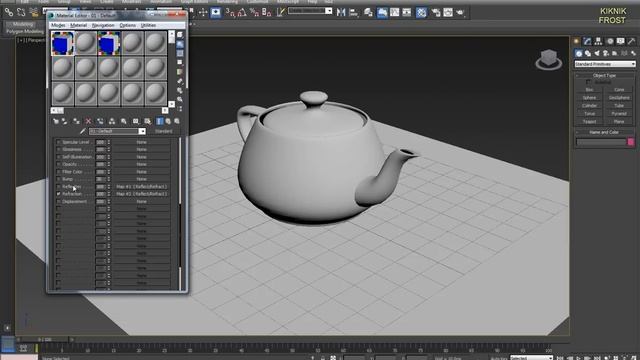The image size is (640, 360).
Task: Enable the Glossiness map checkbox
Action: point(58,150)
